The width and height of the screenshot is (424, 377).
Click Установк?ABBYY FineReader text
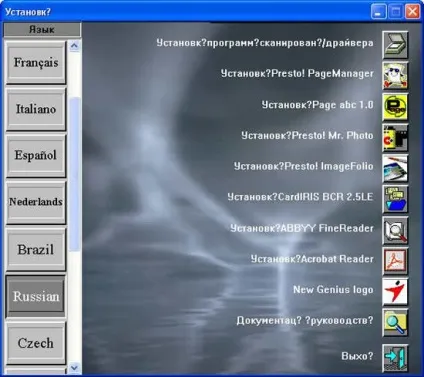point(302,228)
